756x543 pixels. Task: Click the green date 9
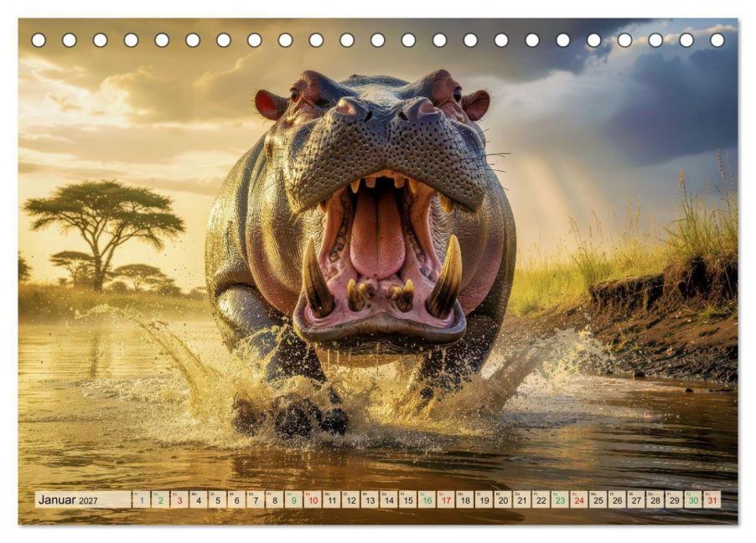[x=293, y=499]
